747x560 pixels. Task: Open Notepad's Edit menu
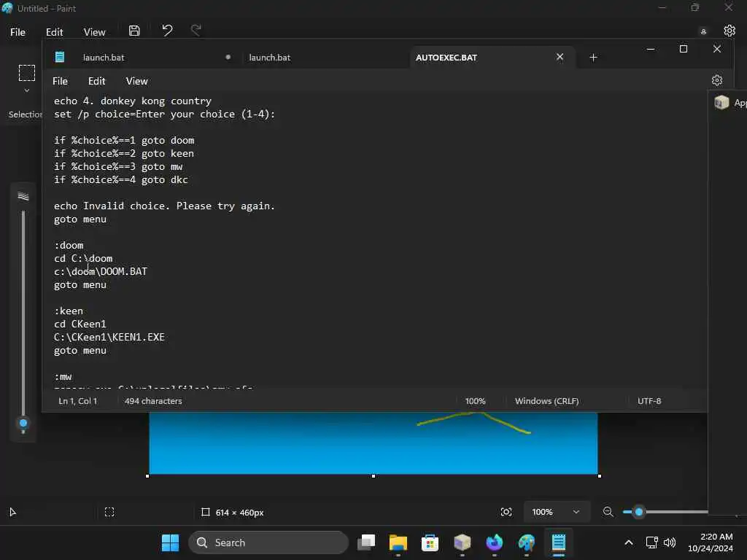[97, 81]
